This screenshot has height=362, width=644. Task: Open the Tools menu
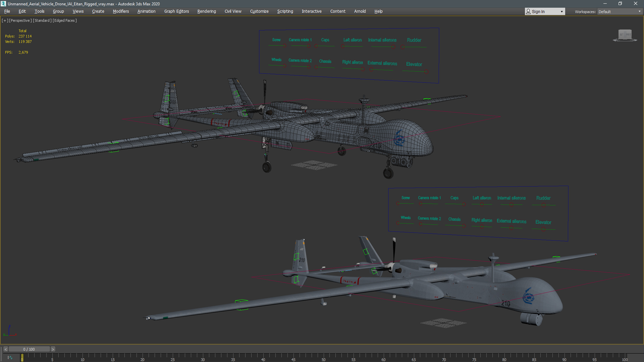(x=39, y=11)
